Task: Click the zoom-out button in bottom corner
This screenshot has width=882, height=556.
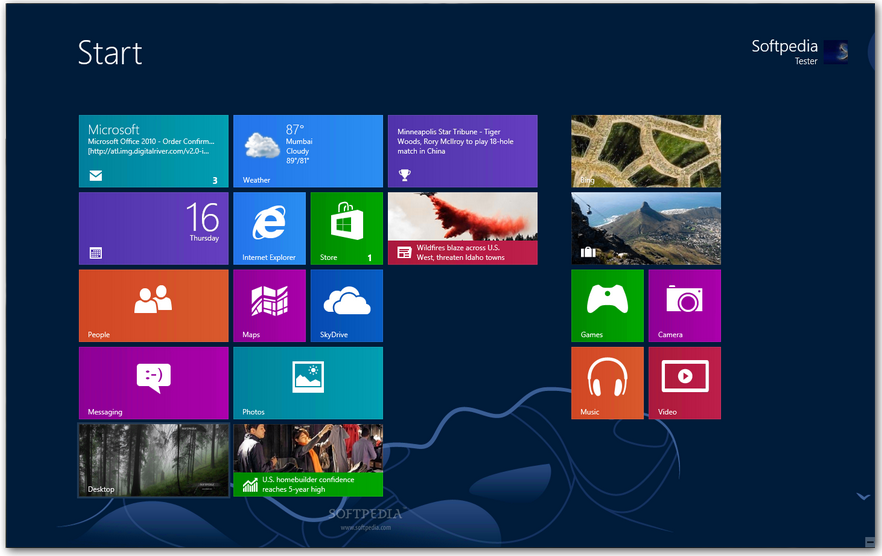Action: tap(869, 542)
